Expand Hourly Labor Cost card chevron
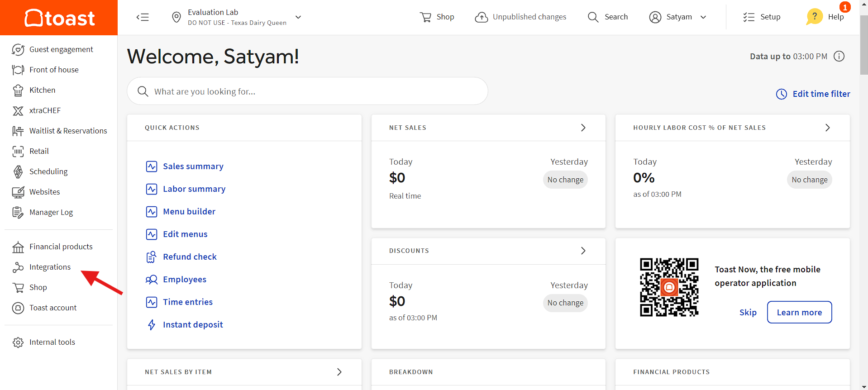The image size is (868, 390). pyautogui.click(x=828, y=128)
